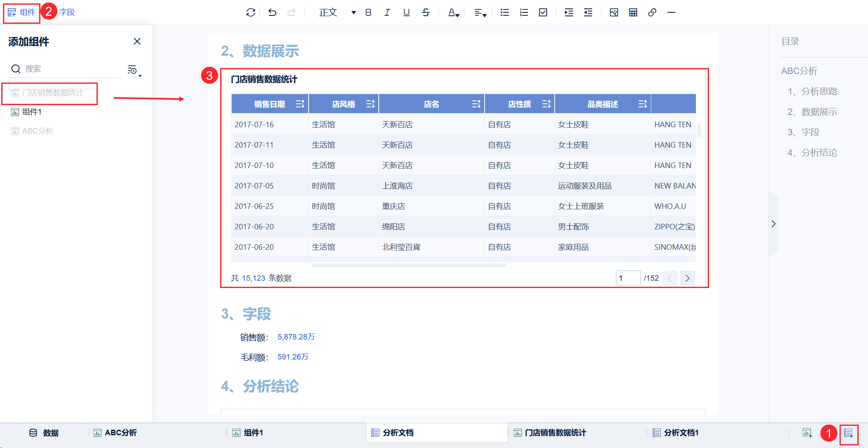The image size is (868, 448).
Task: Insert an image into the document
Action: point(614,12)
